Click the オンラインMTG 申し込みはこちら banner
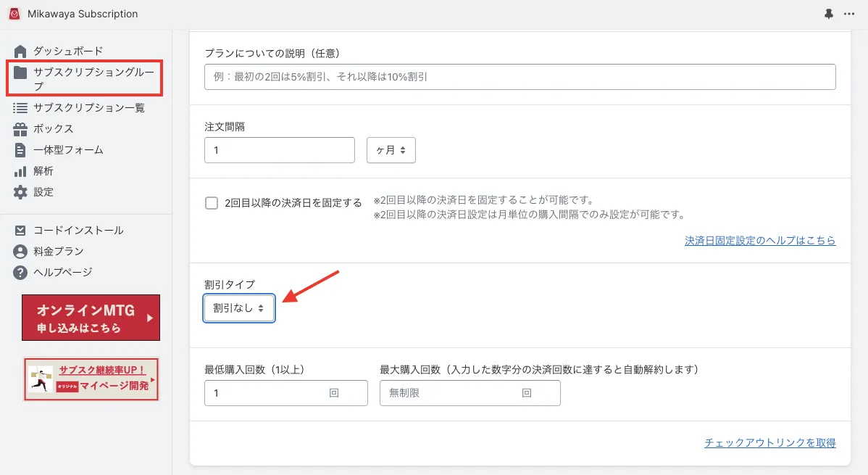Viewport: 868px width, 475px height. click(91, 318)
